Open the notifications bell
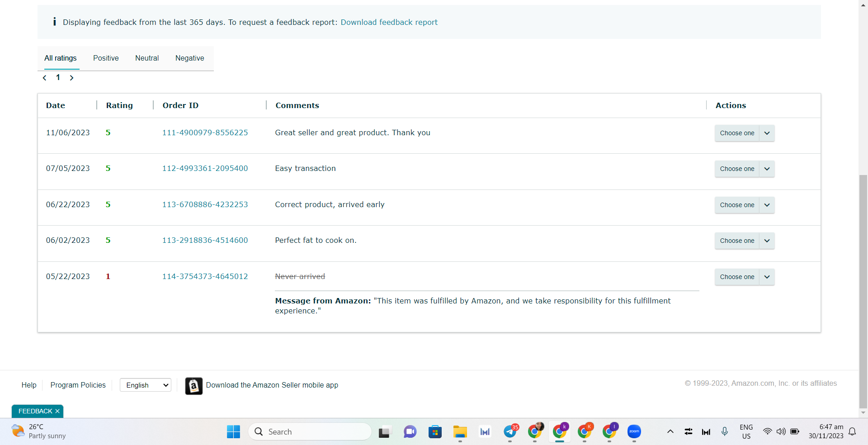Viewport: 868px width, 445px height. click(852, 431)
